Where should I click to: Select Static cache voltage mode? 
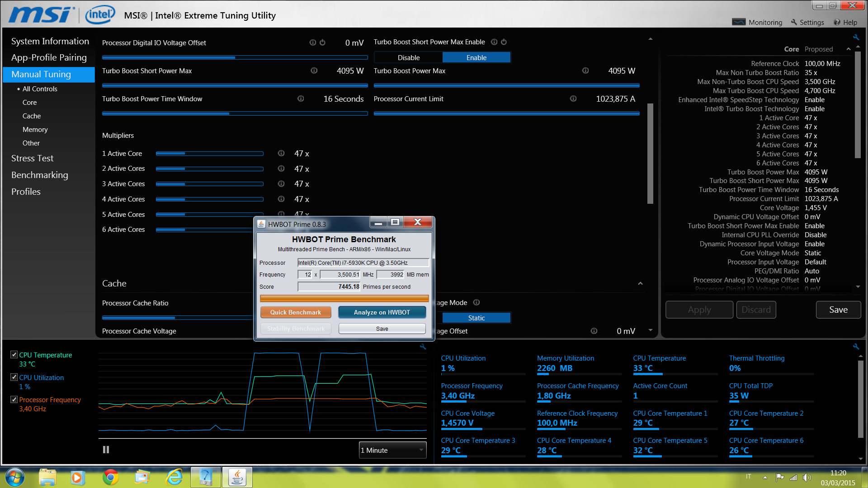pos(476,318)
